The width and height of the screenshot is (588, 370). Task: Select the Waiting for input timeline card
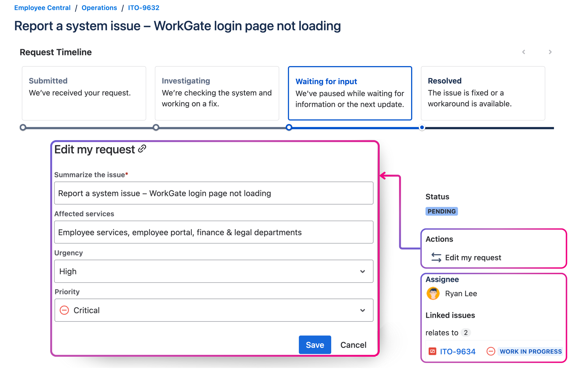pyautogui.click(x=350, y=93)
